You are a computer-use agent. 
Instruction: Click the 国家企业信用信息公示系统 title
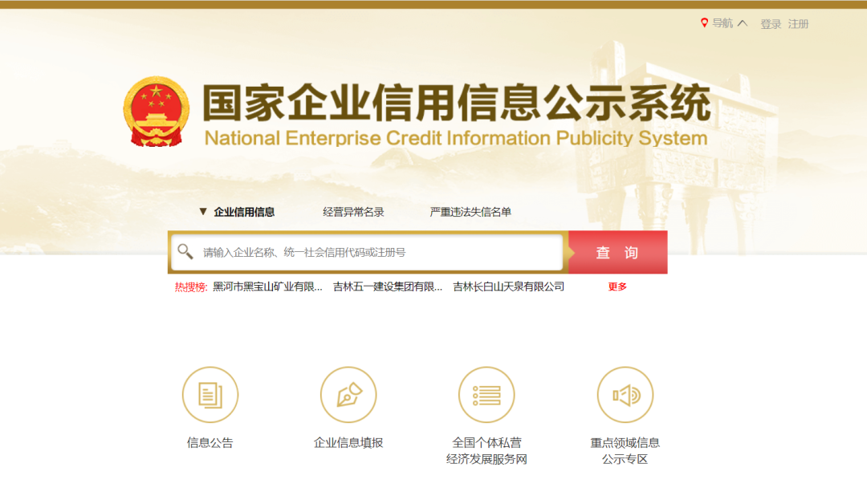(457, 103)
